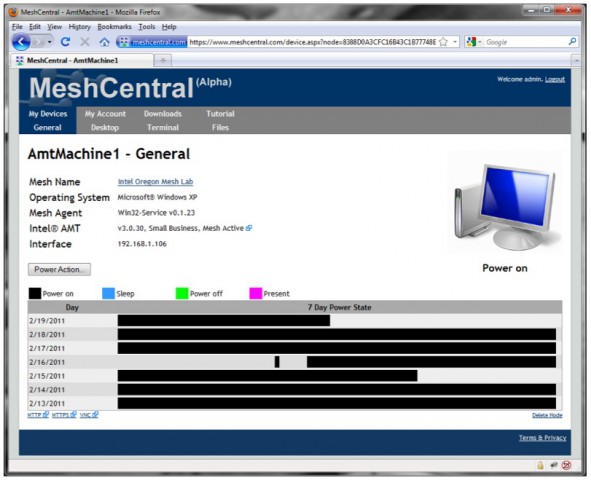Image resolution: width=591 pixels, height=480 pixels.
Task: Click the Power Action... button
Action: [x=59, y=269]
